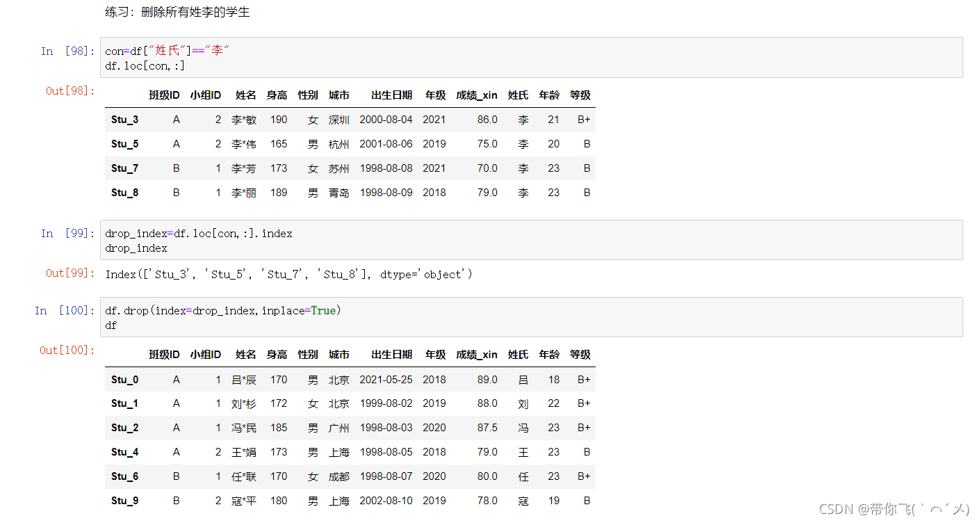Click the city cell 深圳
Image resolution: width=980 pixels, height=523 pixels.
tap(338, 120)
